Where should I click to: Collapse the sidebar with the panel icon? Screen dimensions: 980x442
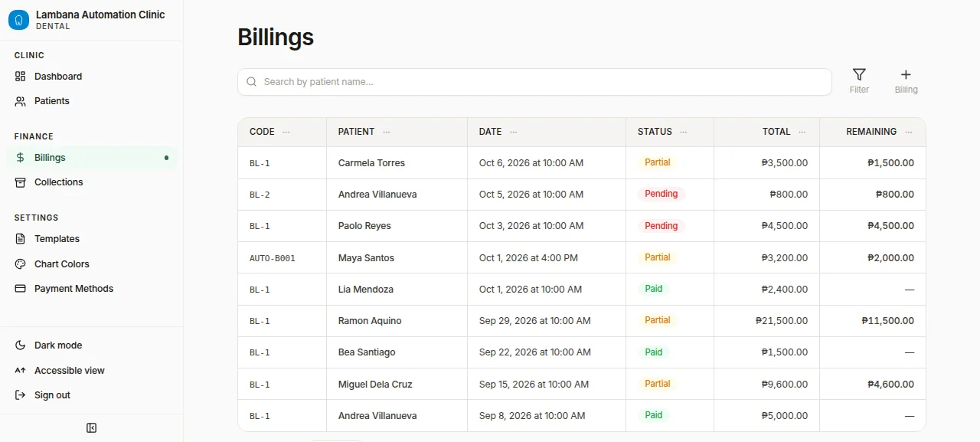pyautogui.click(x=92, y=428)
